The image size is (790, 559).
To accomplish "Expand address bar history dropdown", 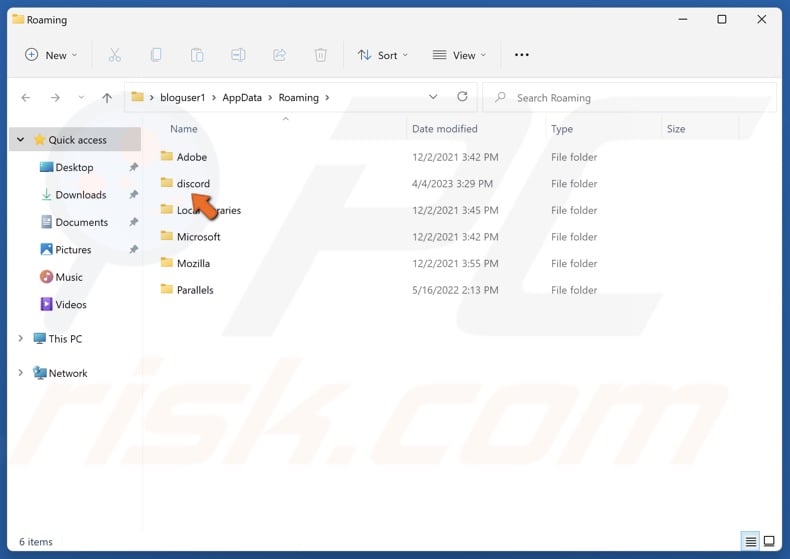I will pyautogui.click(x=433, y=97).
